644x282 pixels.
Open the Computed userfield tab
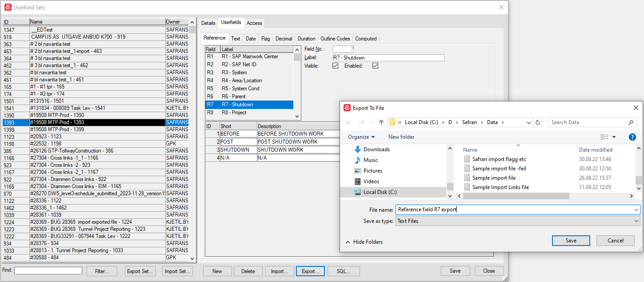[366, 39]
